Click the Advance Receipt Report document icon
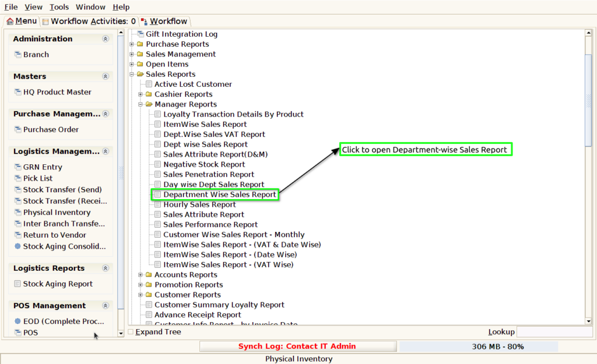 coord(149,314)
